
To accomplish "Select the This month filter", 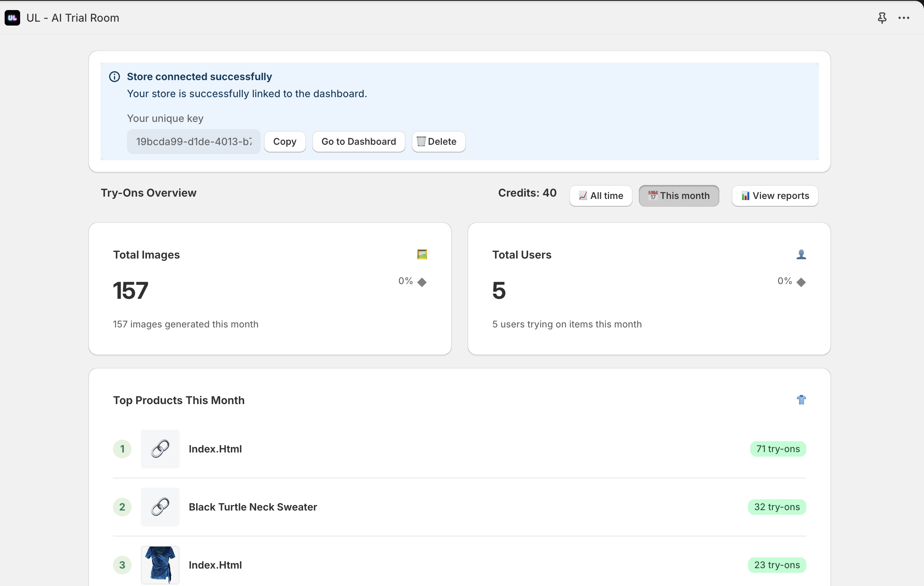I will [679, 196].
